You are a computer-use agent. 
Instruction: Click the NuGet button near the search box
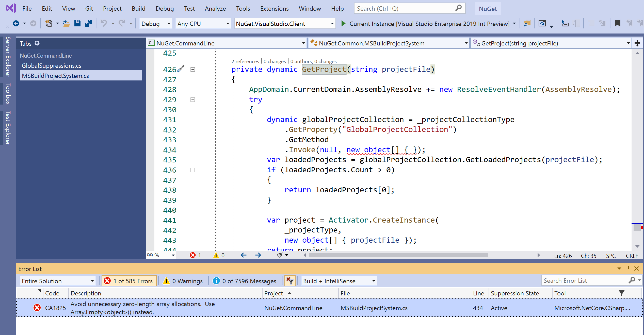coord(487,8)
